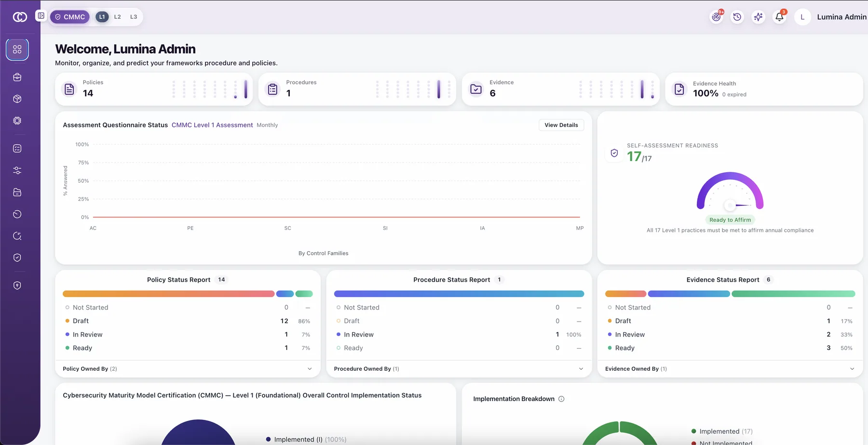Viewport: 868px width, 445px height.
Task: Toggle the sidebar collapse panel icon
Action: [41, 16]
